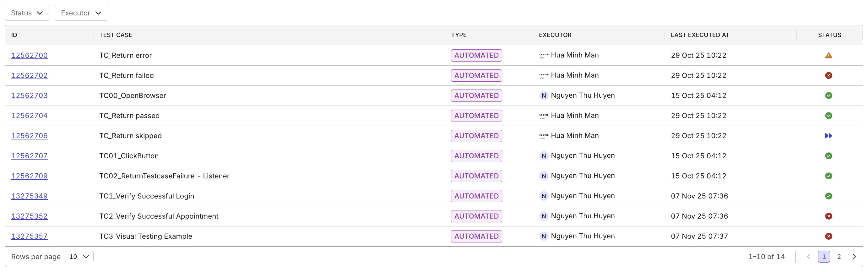The height and width of the screenshot is (272, 868).
Task: Click the passed icon for TC1_Verify Successful Login
Action: coord(828,196)
